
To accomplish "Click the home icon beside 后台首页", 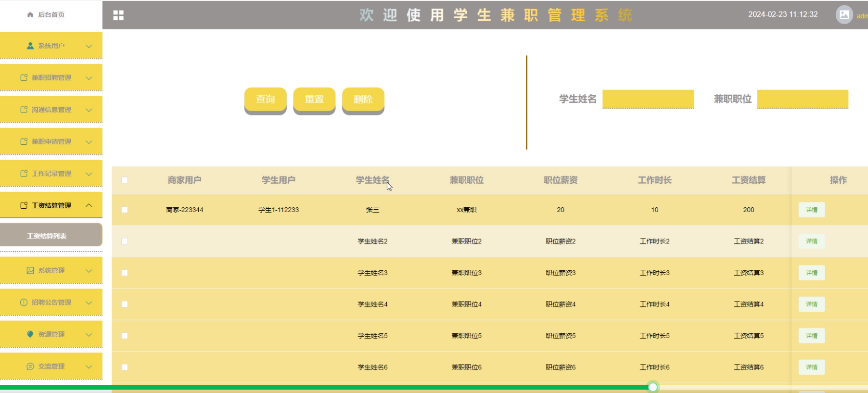I will click(x=30, y=14).
